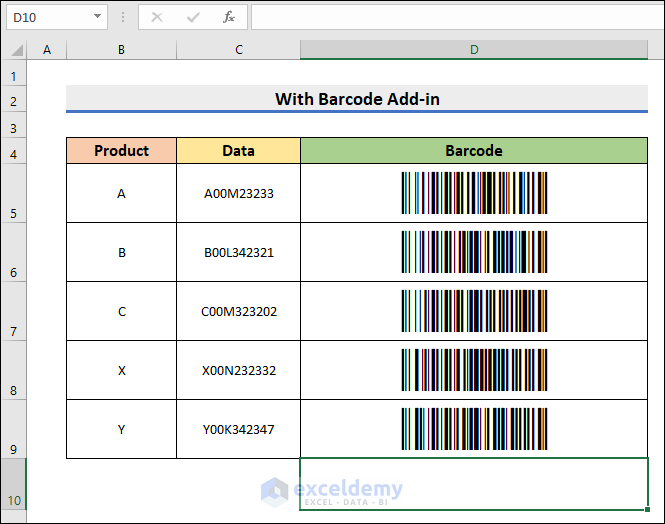Select column D header
Viewport: 665px width, 524px height.
pyautogui.click(x=474, y=50)
